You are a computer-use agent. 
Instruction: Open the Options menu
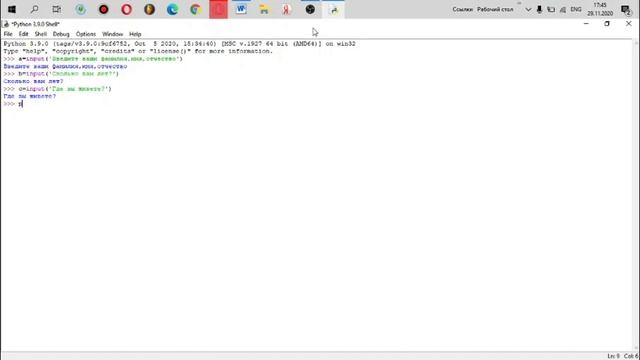pyautogui.click(x=86, y=34)
